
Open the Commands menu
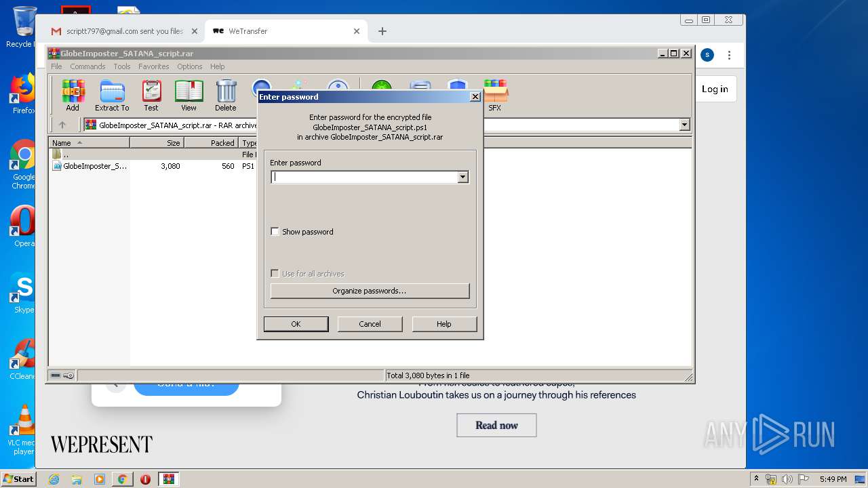(87, 66)
